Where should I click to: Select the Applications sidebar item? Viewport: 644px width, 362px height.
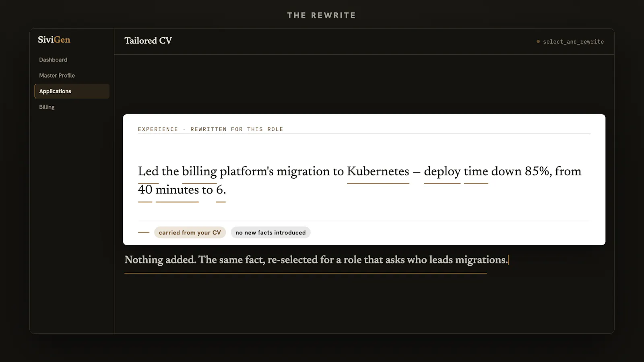coord(72,91)
